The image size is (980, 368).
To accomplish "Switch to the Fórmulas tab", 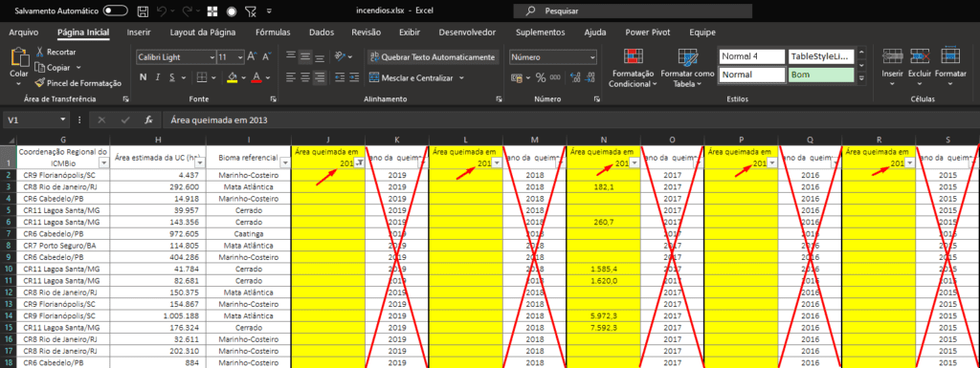I will coord(273,32).
